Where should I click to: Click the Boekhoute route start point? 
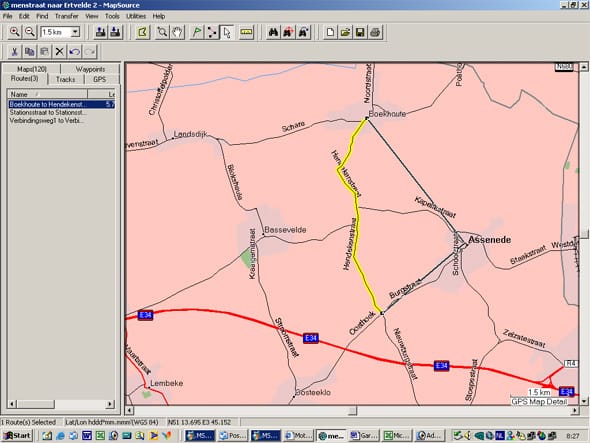(x=366, y=118)
